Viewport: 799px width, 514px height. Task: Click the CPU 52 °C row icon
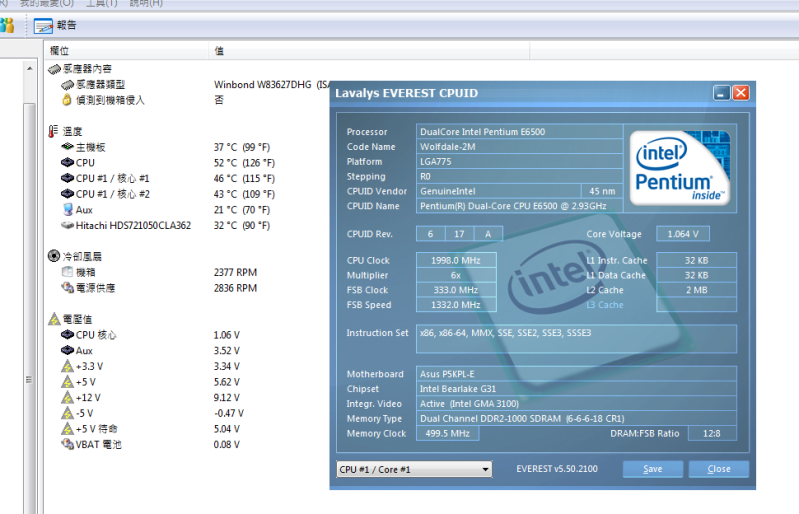[67, 163]
